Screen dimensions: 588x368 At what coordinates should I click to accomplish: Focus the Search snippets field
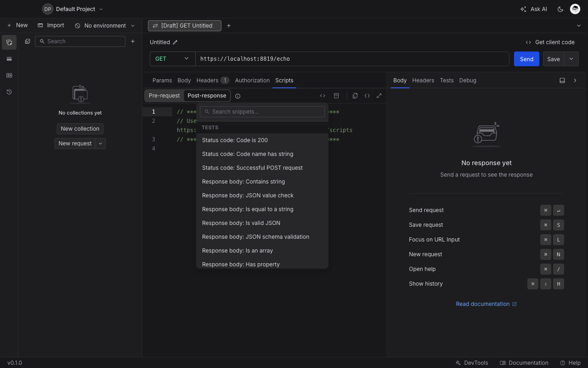tap(262, 112)
